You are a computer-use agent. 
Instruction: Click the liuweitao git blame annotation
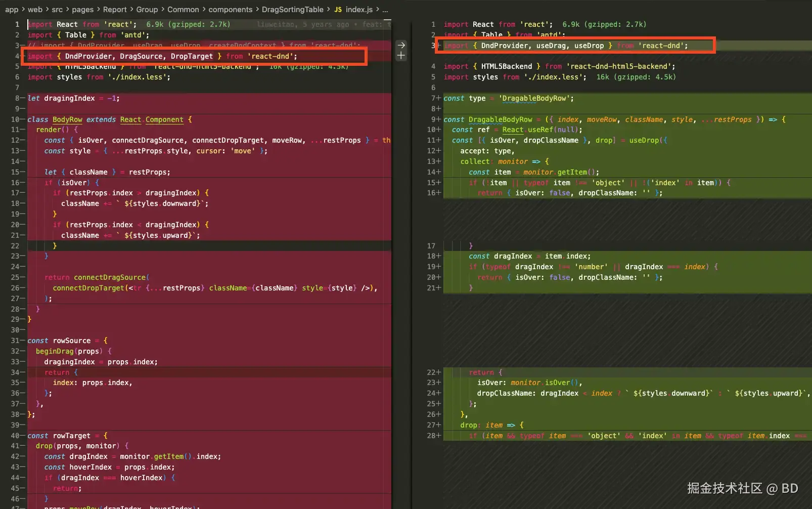277,24
